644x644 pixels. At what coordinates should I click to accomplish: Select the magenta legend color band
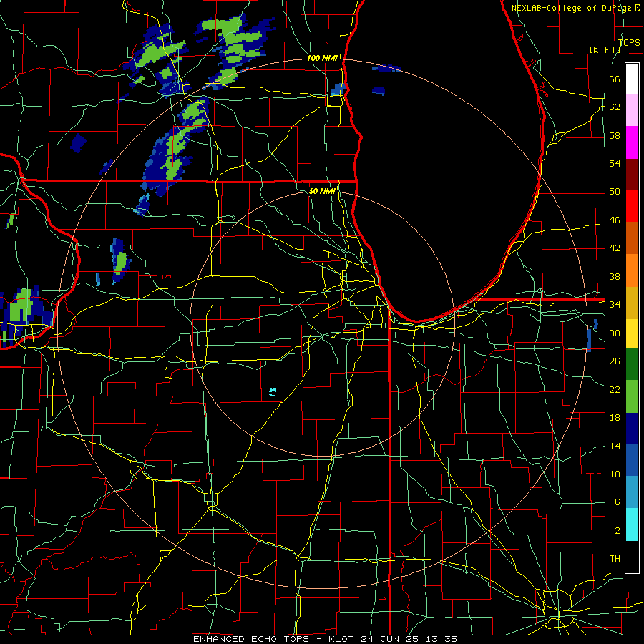click(x=632, y=142)
